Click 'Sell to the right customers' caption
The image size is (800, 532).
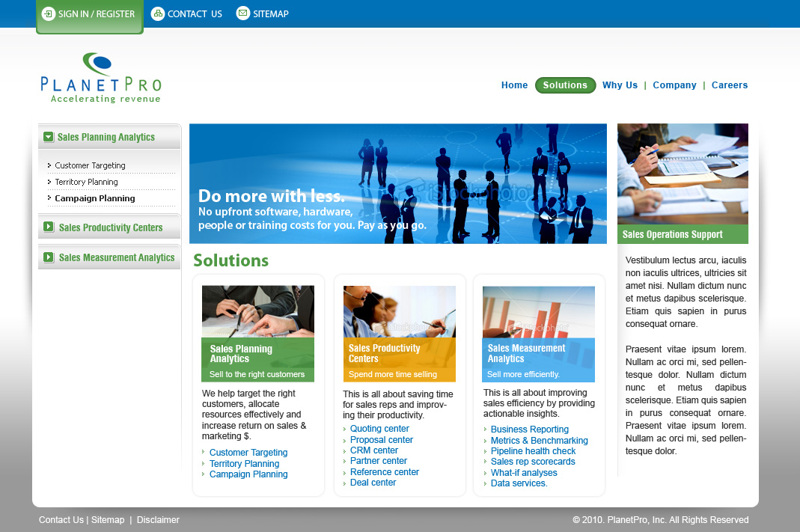[x=257, y=374]
